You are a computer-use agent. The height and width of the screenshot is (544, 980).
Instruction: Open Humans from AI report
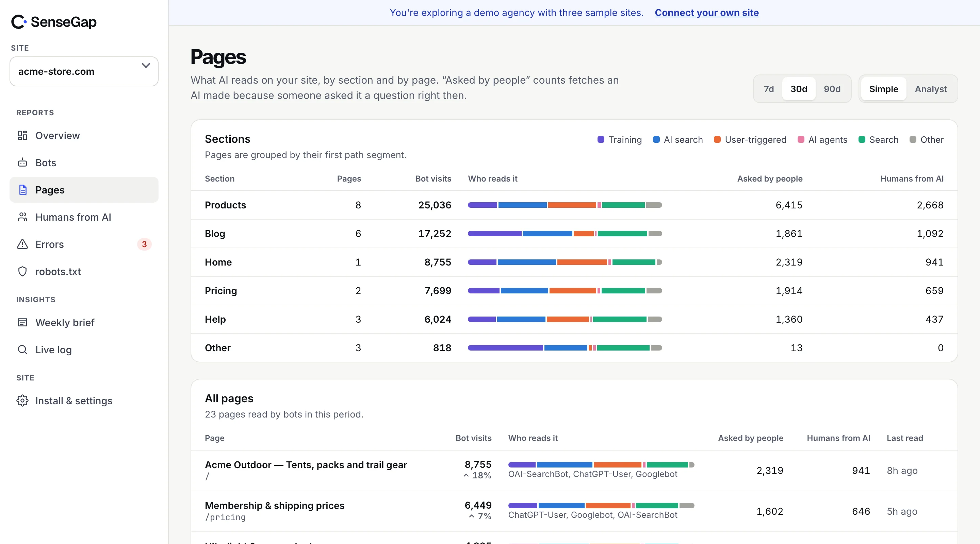tap(84, 217)
